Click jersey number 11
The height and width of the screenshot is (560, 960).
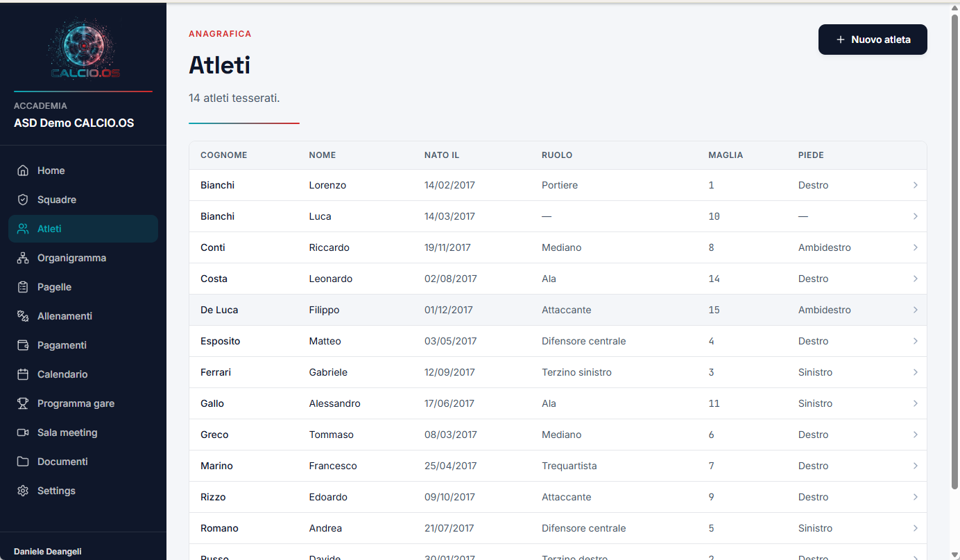714,403
